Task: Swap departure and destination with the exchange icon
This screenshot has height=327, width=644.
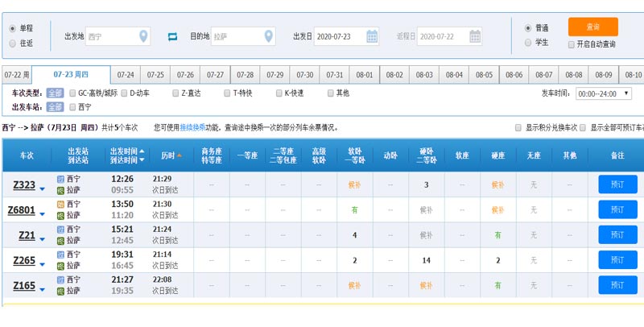Action: tap(172, 37)
